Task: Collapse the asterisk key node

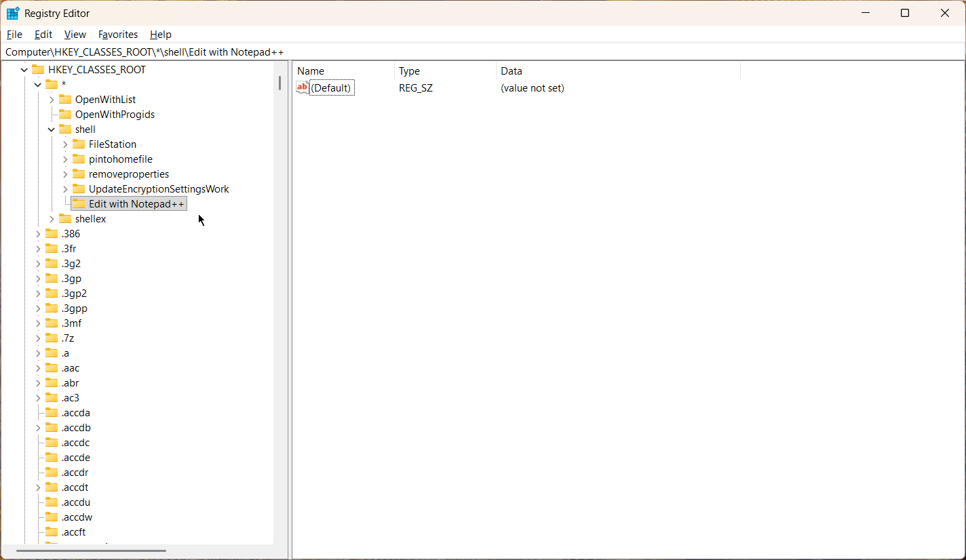Action: [38, 85]
